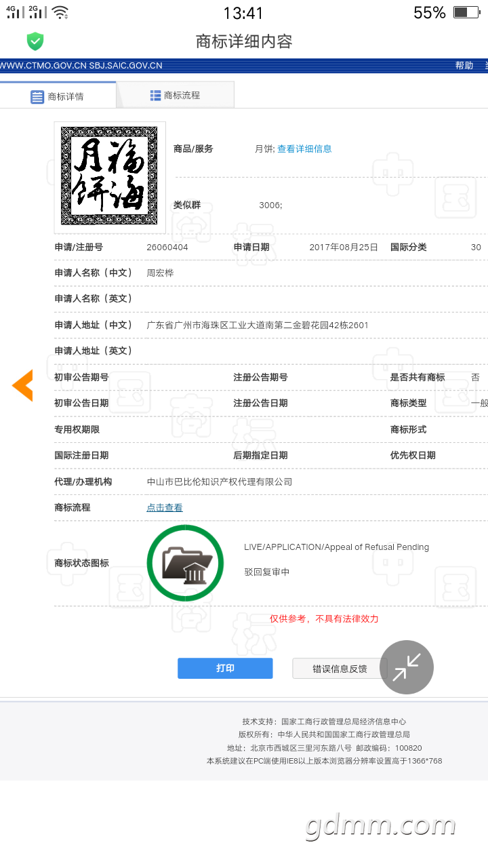The width and height of the screenshot is (488, 868).
Task: Select application number 26060404
Action: click(x=167, y=247)
